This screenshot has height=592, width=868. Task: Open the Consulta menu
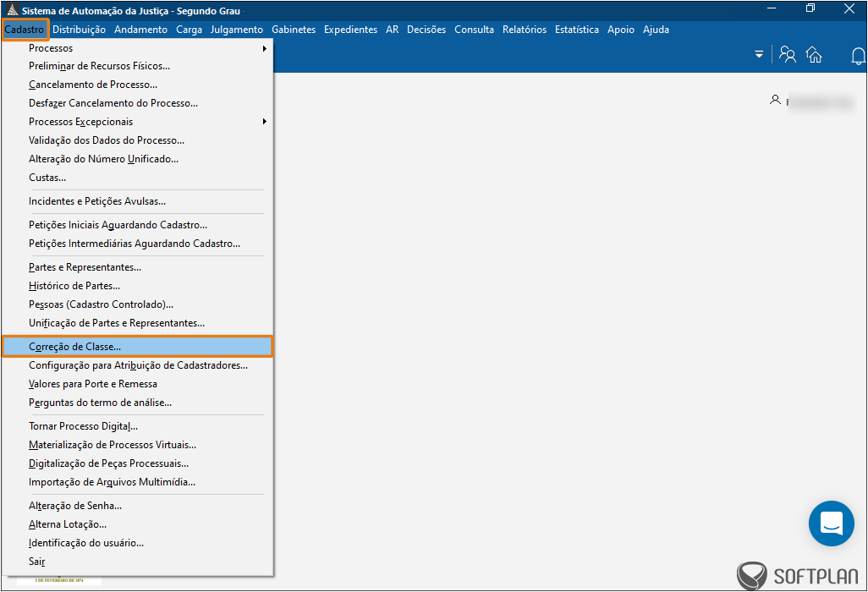474,30
